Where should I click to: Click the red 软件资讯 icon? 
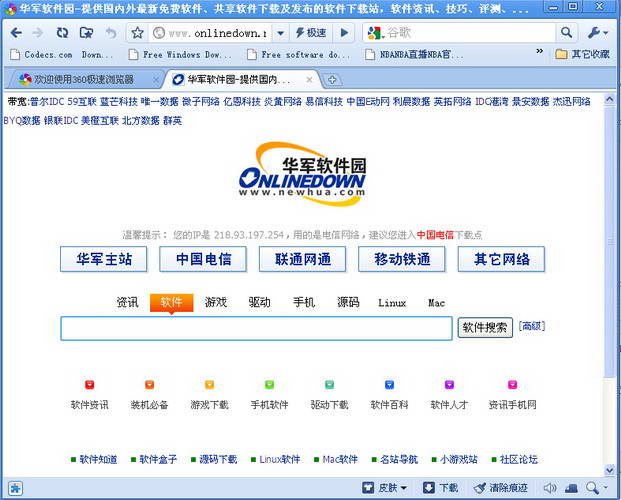coord(90,385)
